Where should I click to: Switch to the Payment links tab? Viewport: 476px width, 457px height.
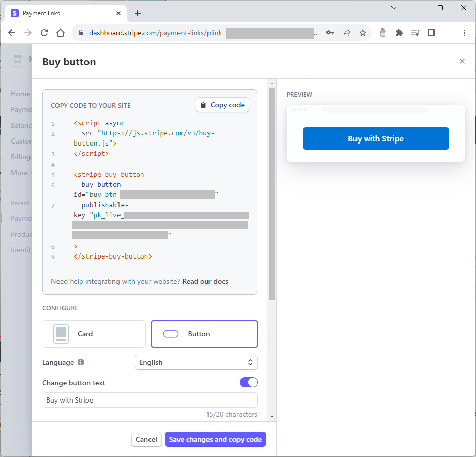61,13
